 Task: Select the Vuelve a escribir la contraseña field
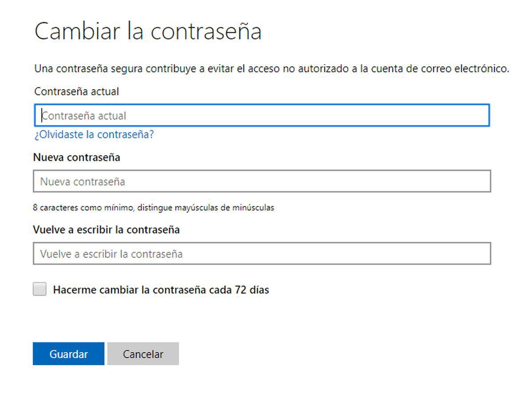click(262, 254)
